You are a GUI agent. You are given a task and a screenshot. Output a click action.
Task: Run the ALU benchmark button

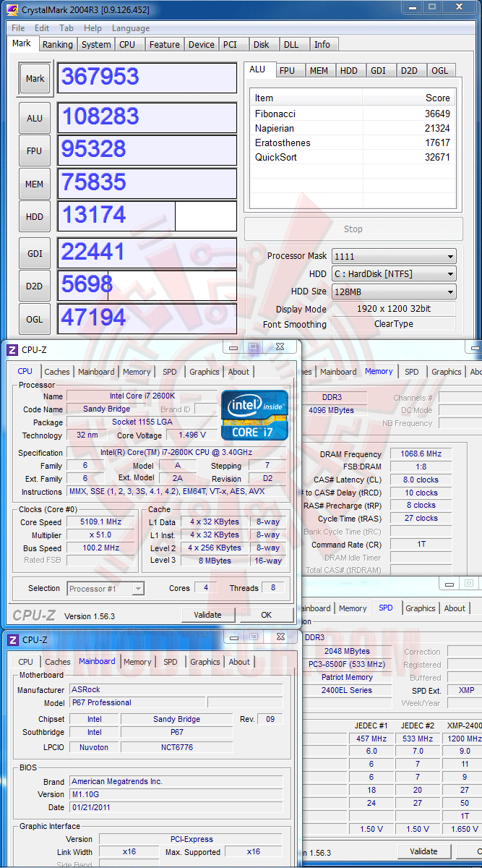pos(35,119)
